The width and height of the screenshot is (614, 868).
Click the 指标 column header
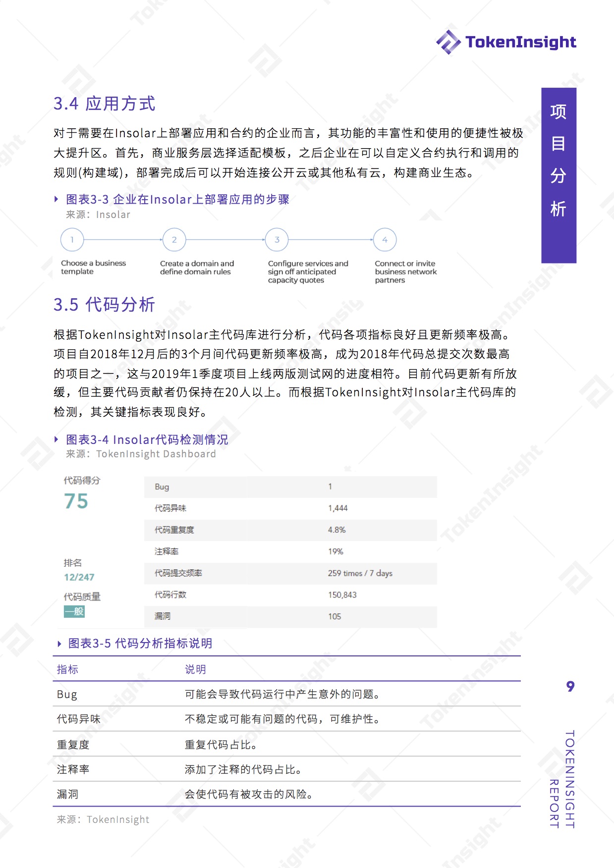pyautogui.click(x=67, y=669)
